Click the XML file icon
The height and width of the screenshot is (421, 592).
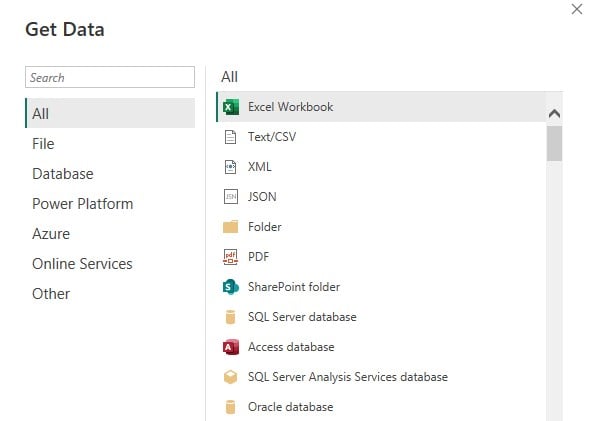point(230,167)
